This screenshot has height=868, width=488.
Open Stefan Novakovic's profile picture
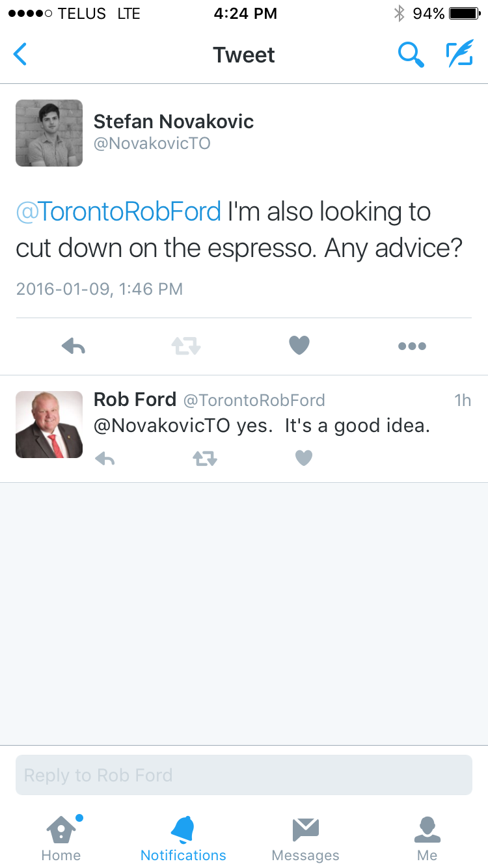[x=49, y=133]
